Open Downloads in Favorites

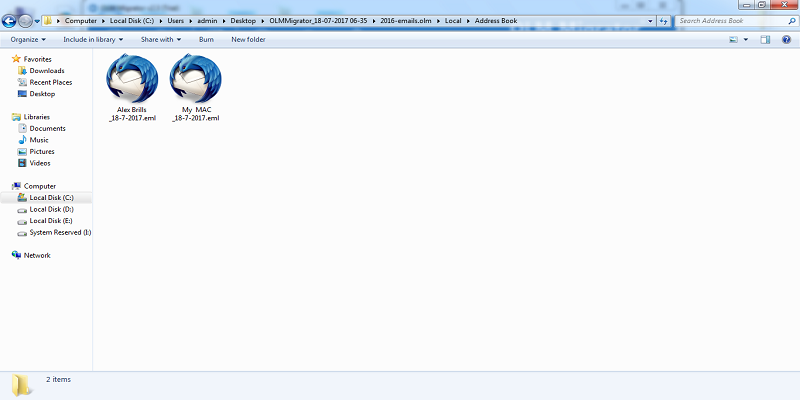point(47,71)
